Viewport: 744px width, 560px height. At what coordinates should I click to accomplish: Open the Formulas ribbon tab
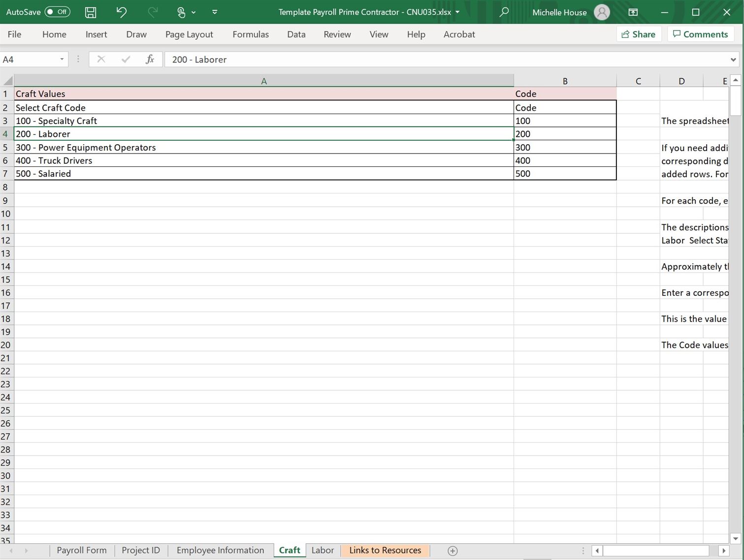click(x=251, y=34)
